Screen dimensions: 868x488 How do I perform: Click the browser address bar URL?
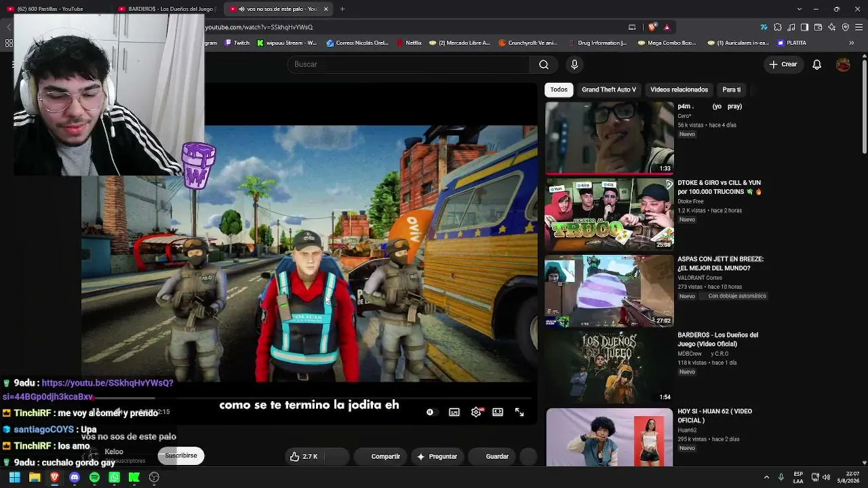click(259, 27)
